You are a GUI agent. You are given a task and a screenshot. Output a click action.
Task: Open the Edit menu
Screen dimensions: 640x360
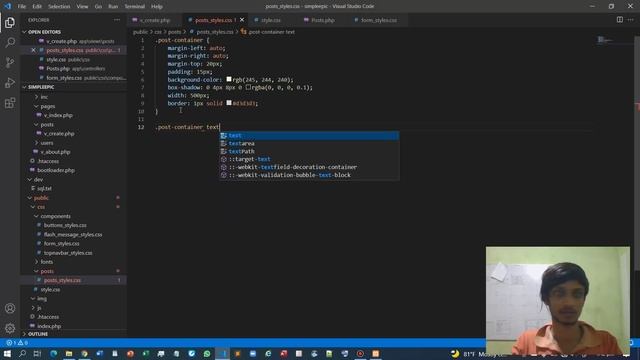tap(37, 7)
